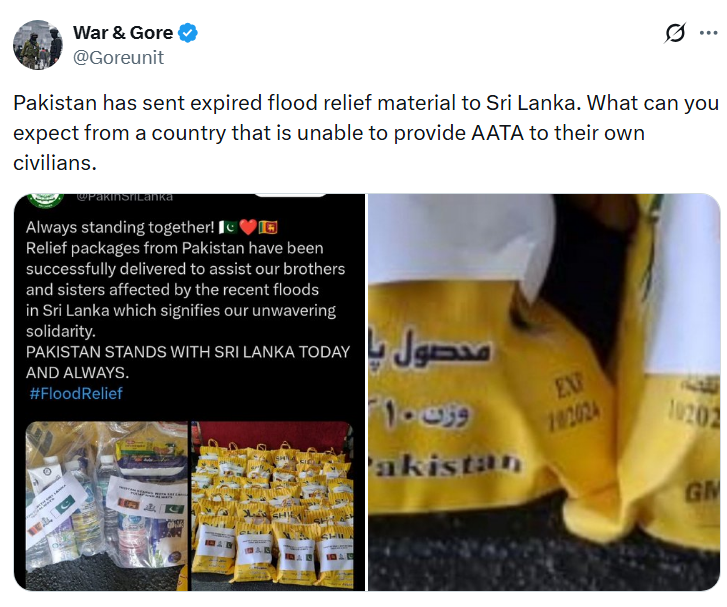This screenshot has width=727, height=607.
Task: Open the @Goreunit handle link
Action: click(x=118, y=58)
